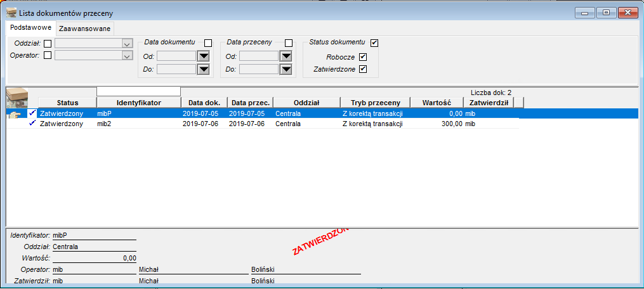Sort by the Data przec. column header
Screen dimensions: 644x289
click(250, 102)
